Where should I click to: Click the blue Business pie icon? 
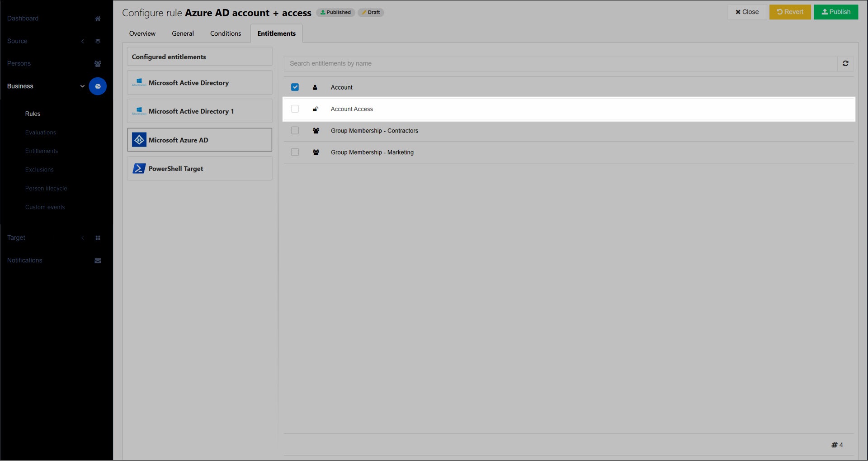click(98, 86)
